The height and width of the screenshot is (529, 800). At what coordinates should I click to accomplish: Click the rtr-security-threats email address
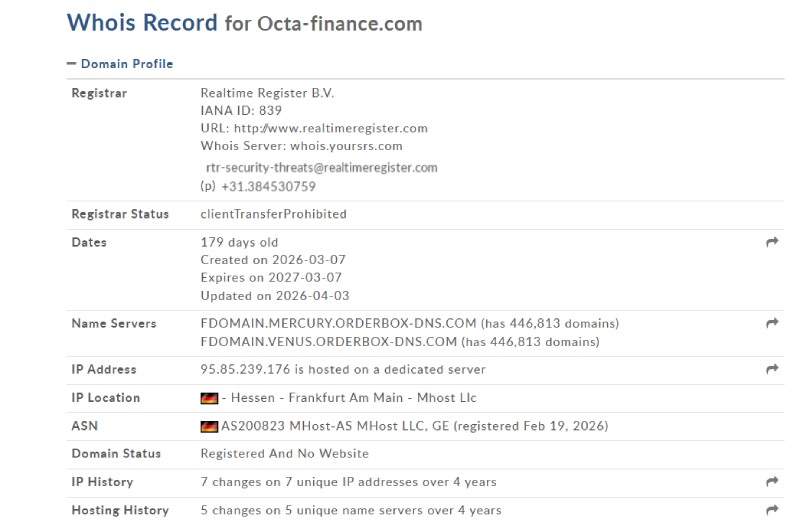click(322, 168)
